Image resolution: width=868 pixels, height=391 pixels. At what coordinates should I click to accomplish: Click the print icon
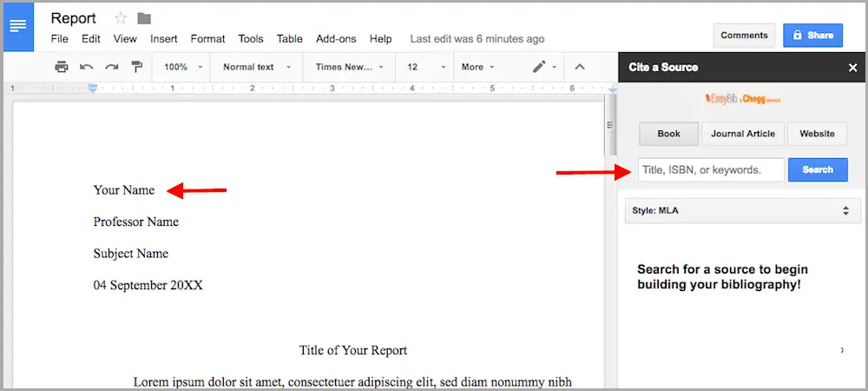61,67
